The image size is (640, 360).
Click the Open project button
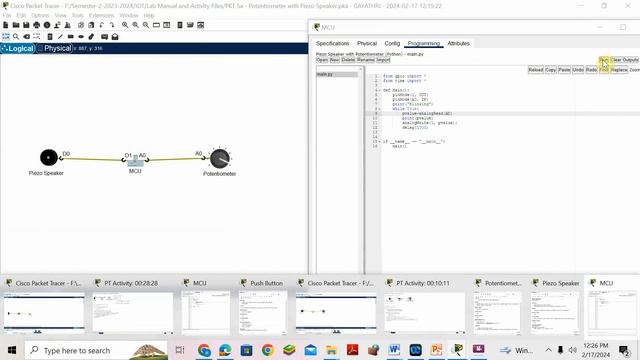(322, 60)
